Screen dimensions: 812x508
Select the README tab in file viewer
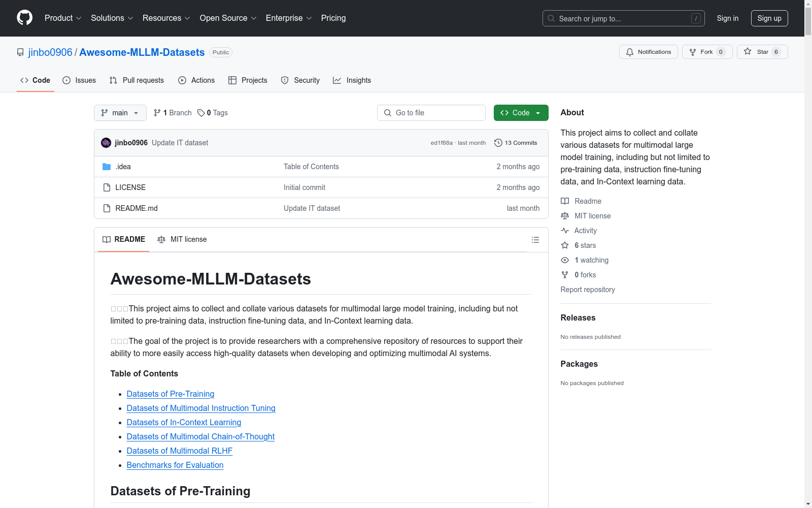pos(124,239)
